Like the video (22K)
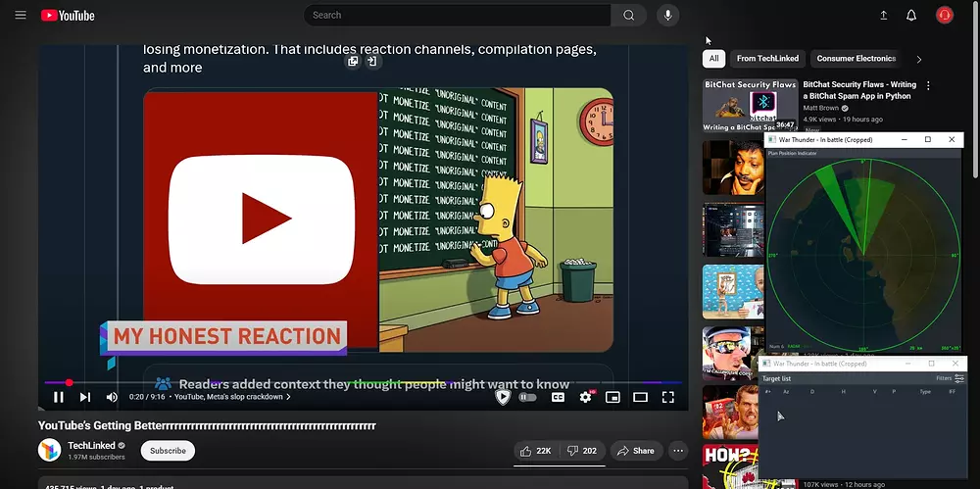Image resolution: width=980 pixels, height=489 pixels. (x=536, y=451)
